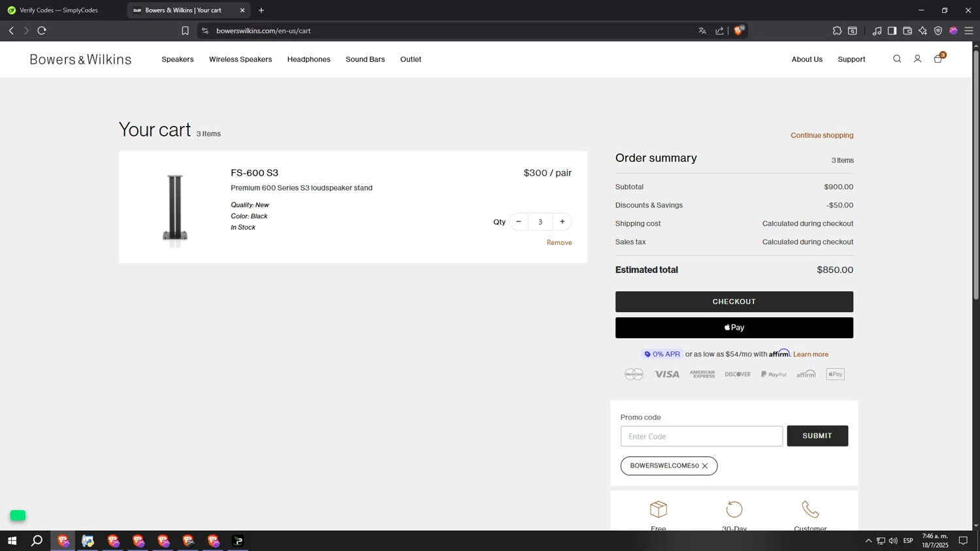
Task: Click Affirm Learn more link
Action: (x=811, y=354)
